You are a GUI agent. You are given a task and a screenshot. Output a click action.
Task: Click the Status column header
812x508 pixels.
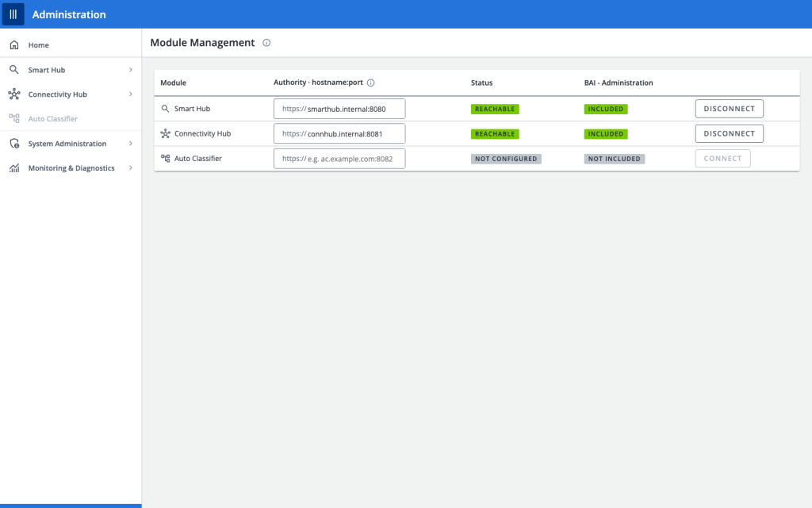tap(481, 83)
